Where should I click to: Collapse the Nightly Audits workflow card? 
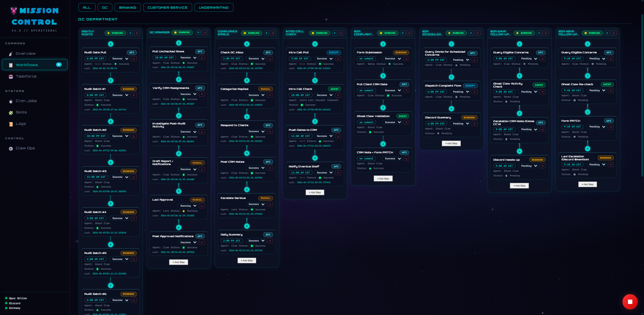click(130, 33)
